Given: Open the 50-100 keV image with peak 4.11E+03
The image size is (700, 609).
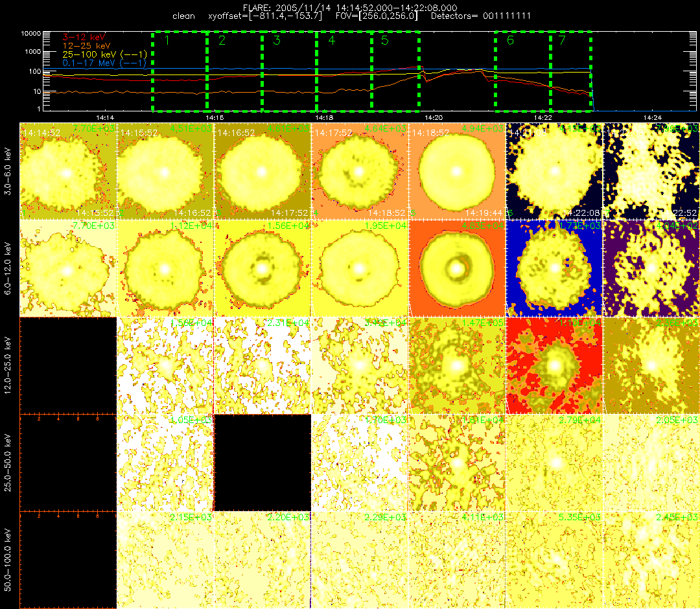Looking at the screenshot, I should (457, 560).
